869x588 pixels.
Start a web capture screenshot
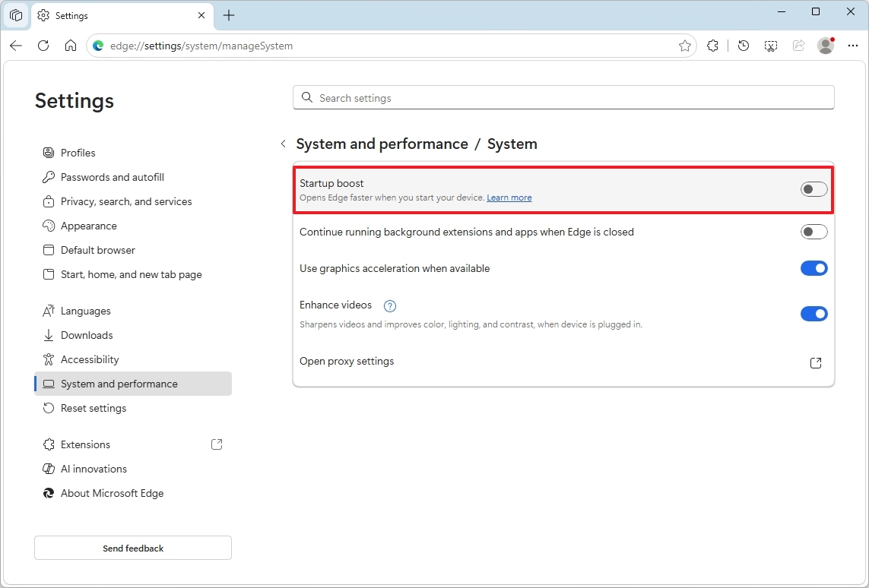pos(770,46)
